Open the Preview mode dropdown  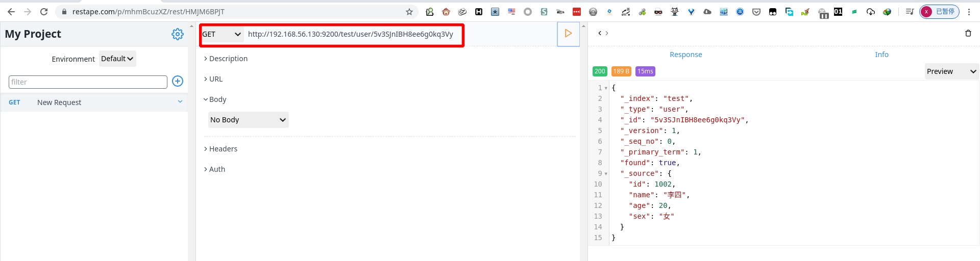point(952,71)
